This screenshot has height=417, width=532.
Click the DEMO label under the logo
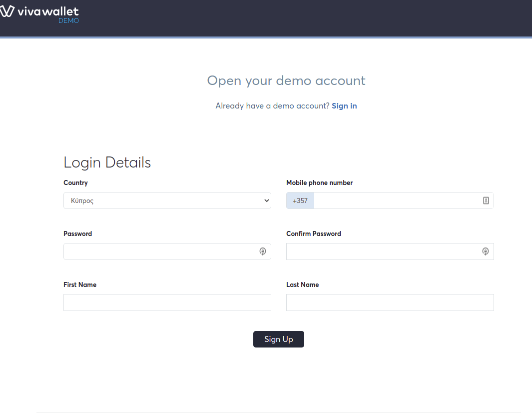(x=68, y=20)
